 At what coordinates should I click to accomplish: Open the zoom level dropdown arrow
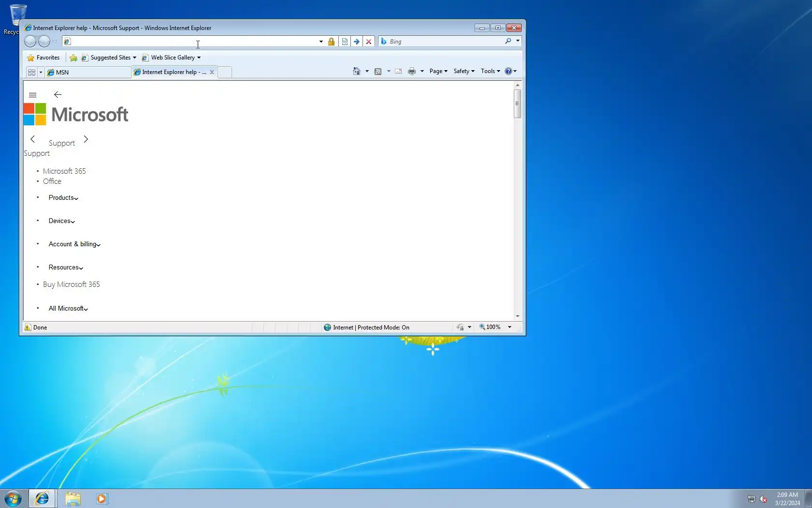pos(509,328)
